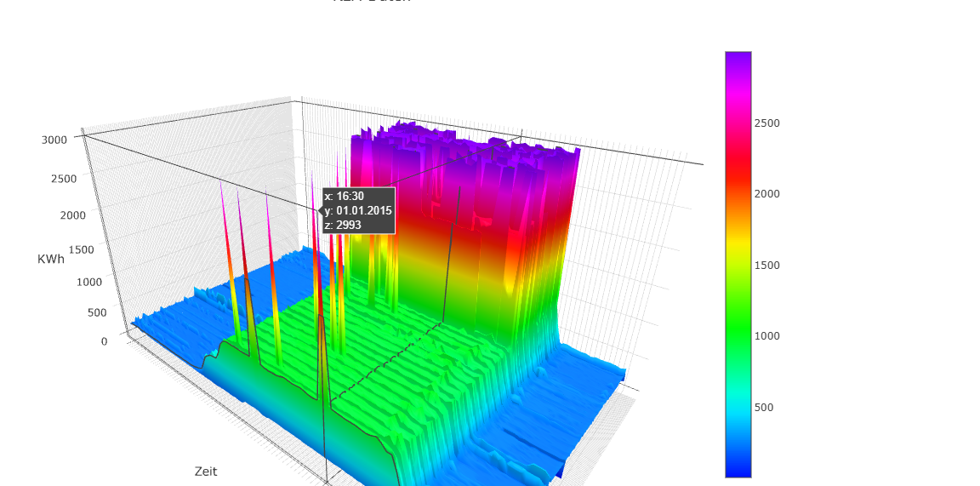Click the 2000 z-axis tick label
Screen dimensions: 980x486
[x=72, y=215]
